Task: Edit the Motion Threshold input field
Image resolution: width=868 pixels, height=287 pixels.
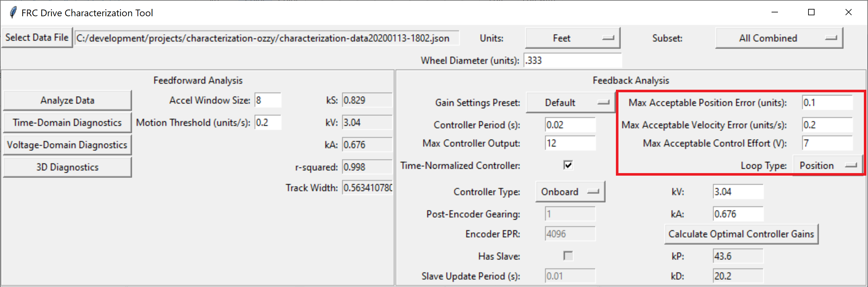Action: click(268, 122)
